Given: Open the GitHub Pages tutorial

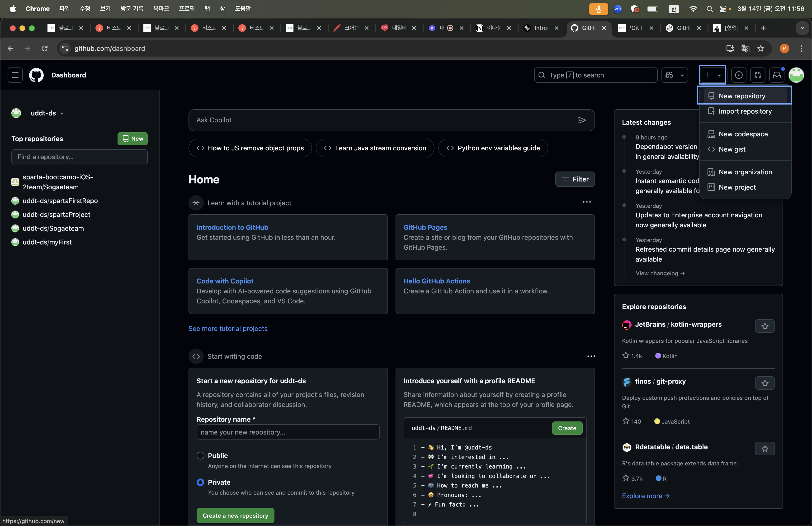Looking at the screenshot, I should coord(425,227).
